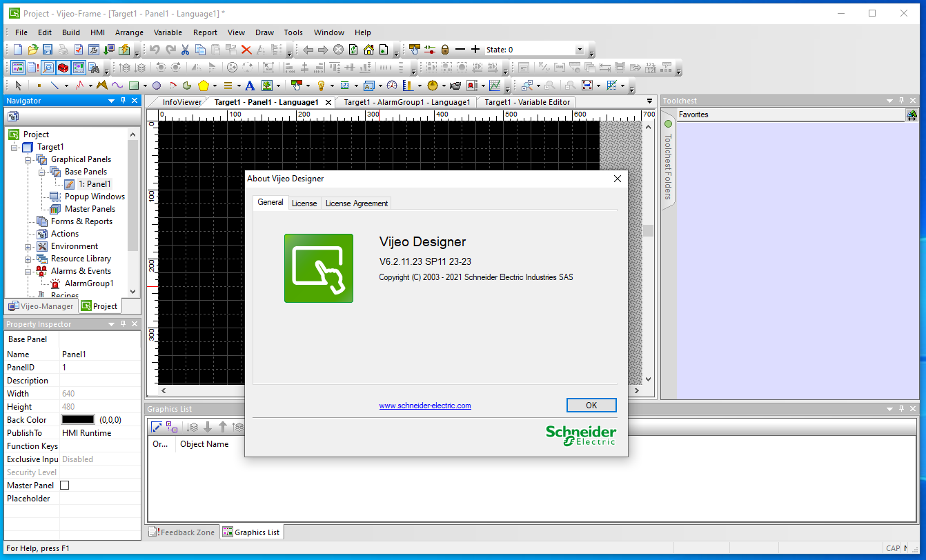Click the red X Delete icon
The height and width of the screenshot is (560, 926).
(x=246, y=50)
